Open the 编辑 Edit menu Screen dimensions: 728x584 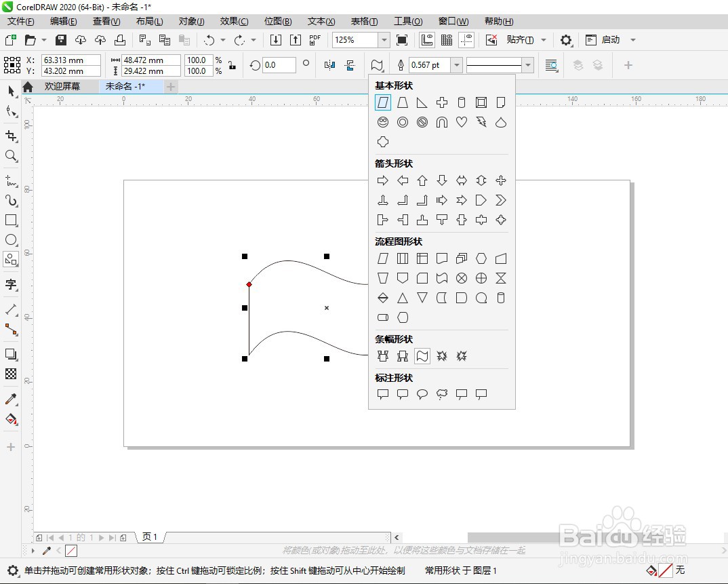point(64,22)
